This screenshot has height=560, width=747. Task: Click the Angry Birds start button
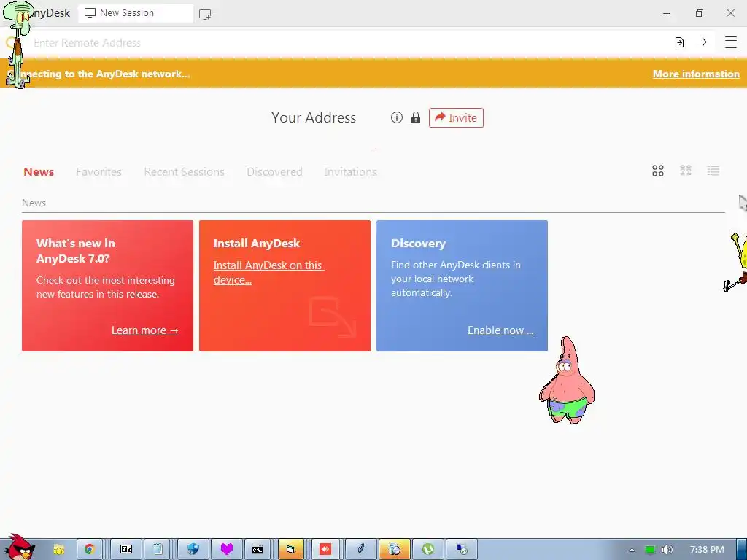[19, 548]
